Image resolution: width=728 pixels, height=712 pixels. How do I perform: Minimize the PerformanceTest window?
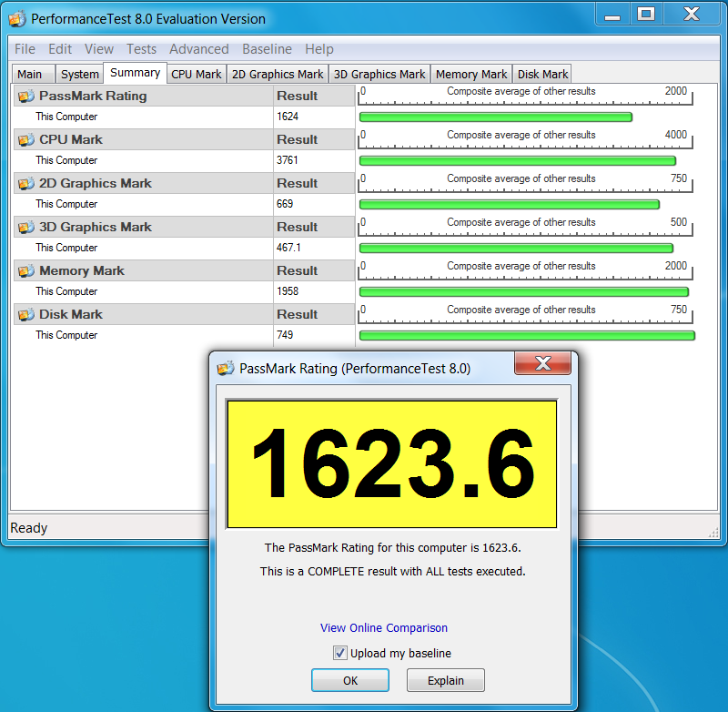pyautogui.click(x=612, y=14)
